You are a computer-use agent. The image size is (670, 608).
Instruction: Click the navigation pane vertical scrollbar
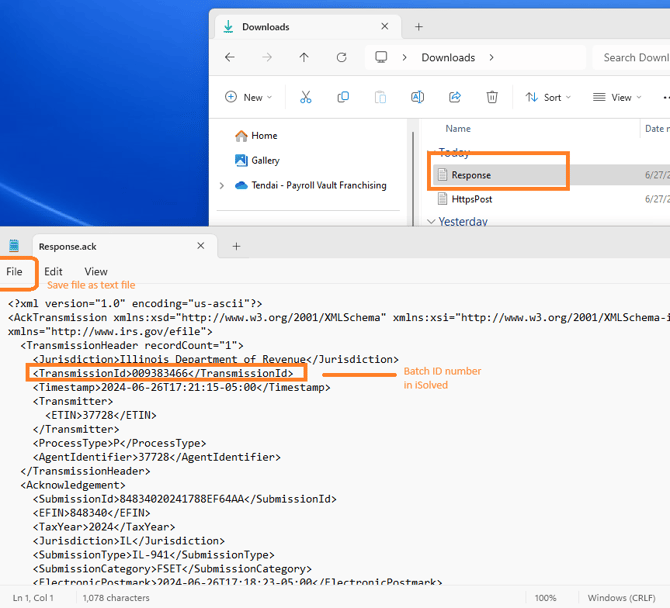tap(413, 179)
